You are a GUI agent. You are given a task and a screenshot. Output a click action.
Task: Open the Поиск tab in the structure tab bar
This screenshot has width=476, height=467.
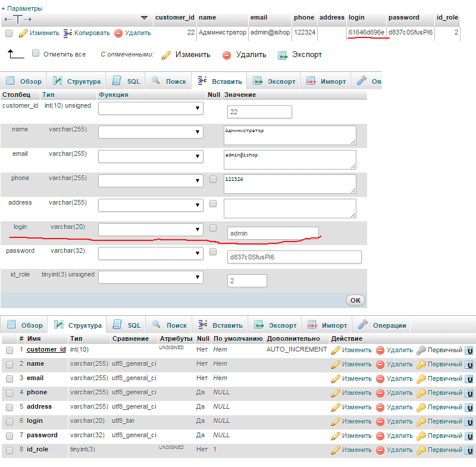pyautogui.click(x=169, y=325)
